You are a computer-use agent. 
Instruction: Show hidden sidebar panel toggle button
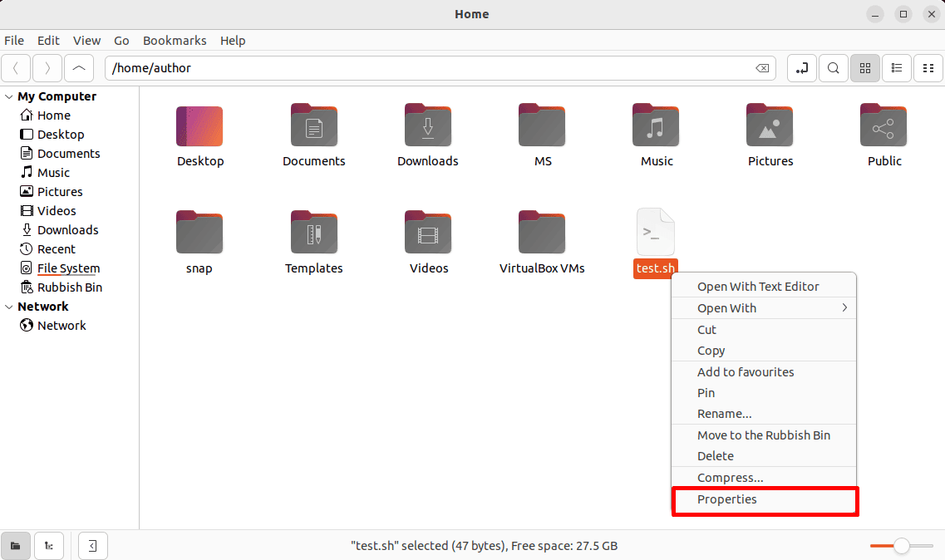tap(92, 546)
